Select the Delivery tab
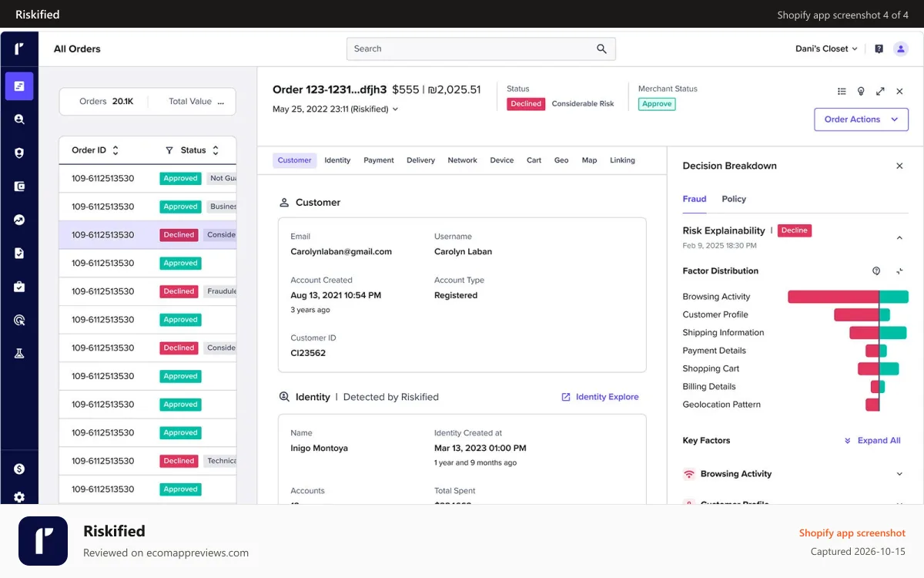This screenshot has height=578, width=924. click(x=420, y=160)
